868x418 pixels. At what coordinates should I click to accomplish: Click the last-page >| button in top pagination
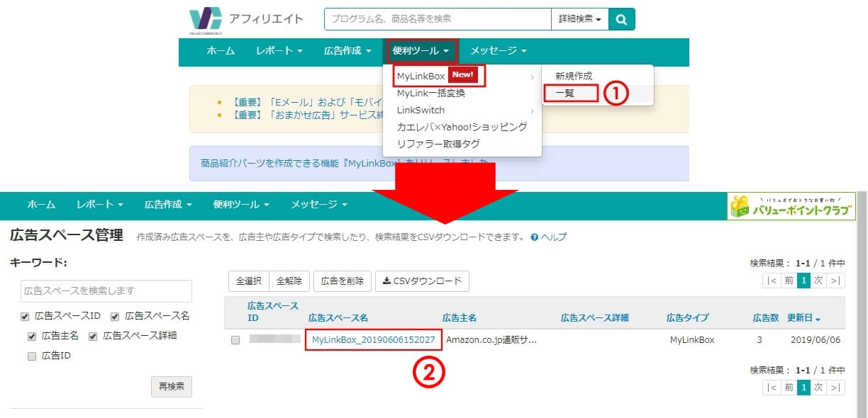pyautogui.click(x=835, y=281)
